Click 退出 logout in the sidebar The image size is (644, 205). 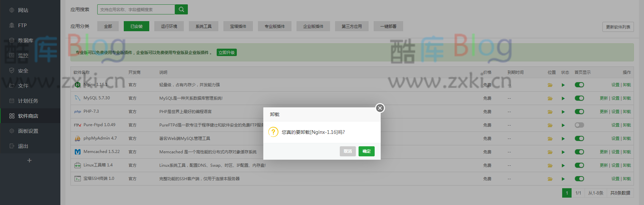30,146
